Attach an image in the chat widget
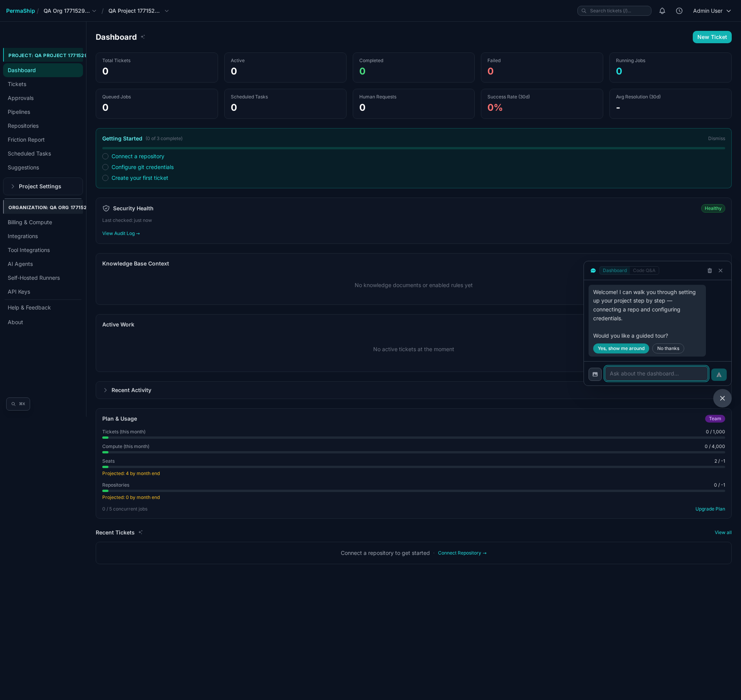 595,374
